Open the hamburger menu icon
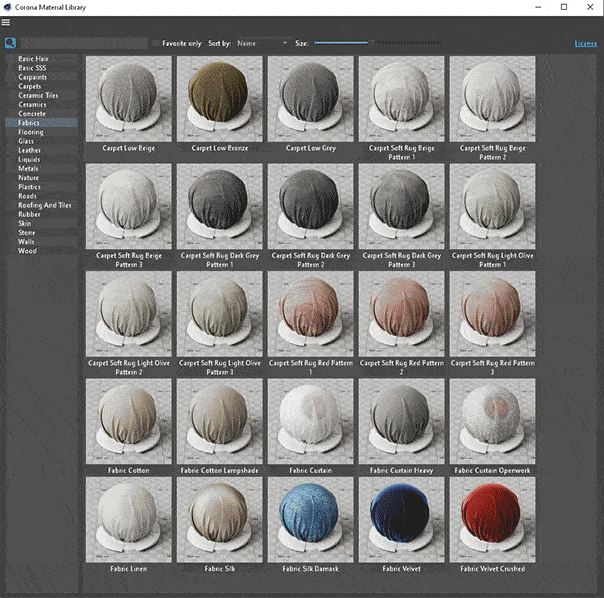 point(6,22)
